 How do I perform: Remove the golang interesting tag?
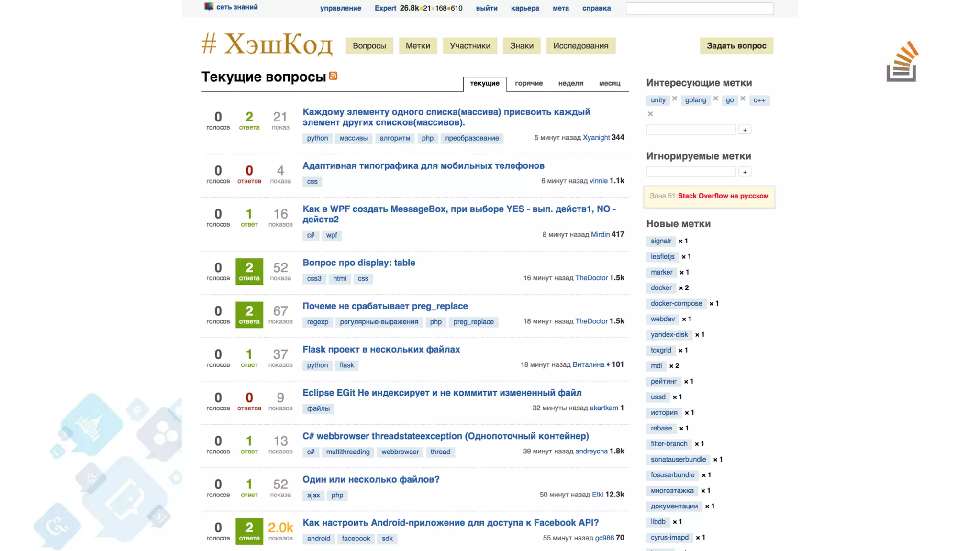click(715, 99)
